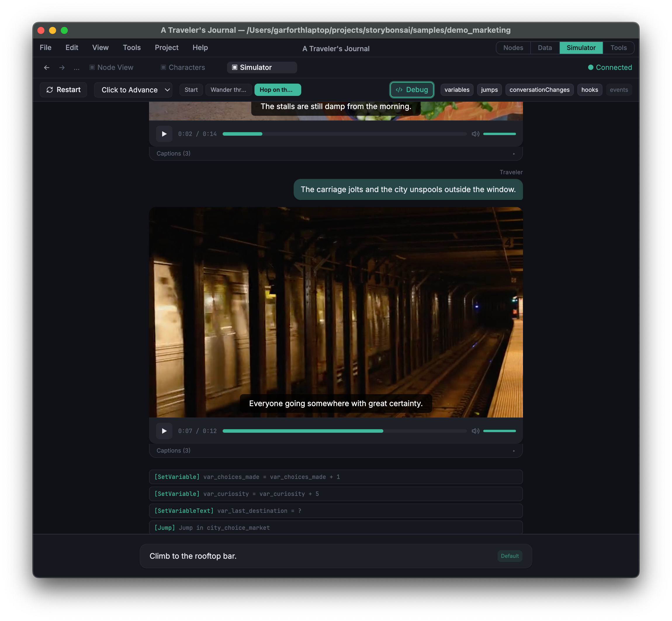This screenshot has width=672, height=621.
Task: Open the Node View tab
Action: 112,68
